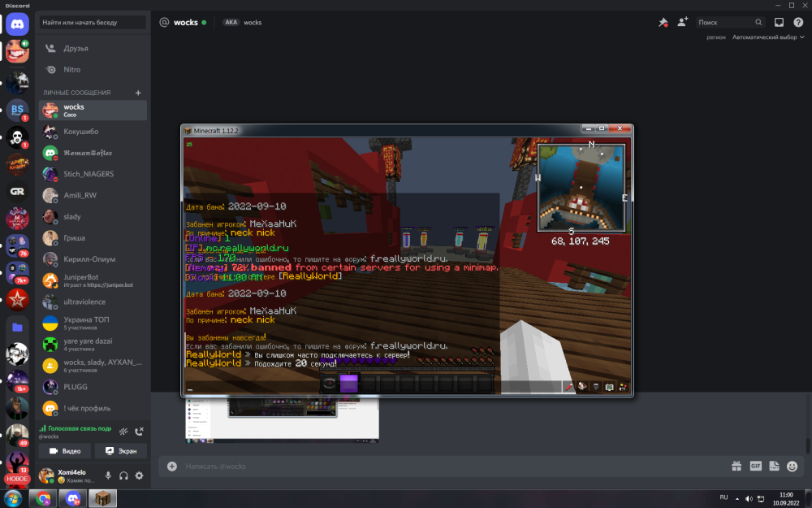This screenshot has height=508, width=812.
Task: Expand region automatic selection dropdown
Action: [x=768, y=37]
